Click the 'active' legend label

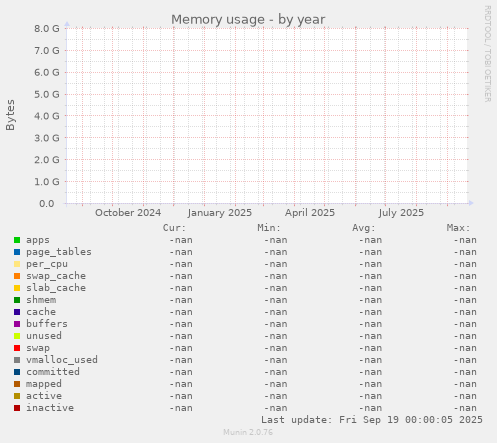(44, 396)
